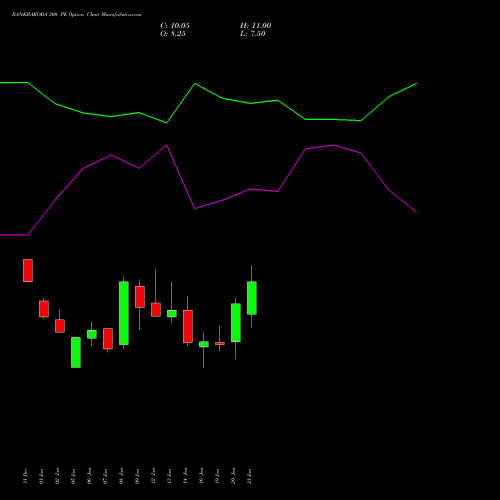Screen dimensions: 500x500
Task: Click the 21 Jan date label
Action: point(250,476)
